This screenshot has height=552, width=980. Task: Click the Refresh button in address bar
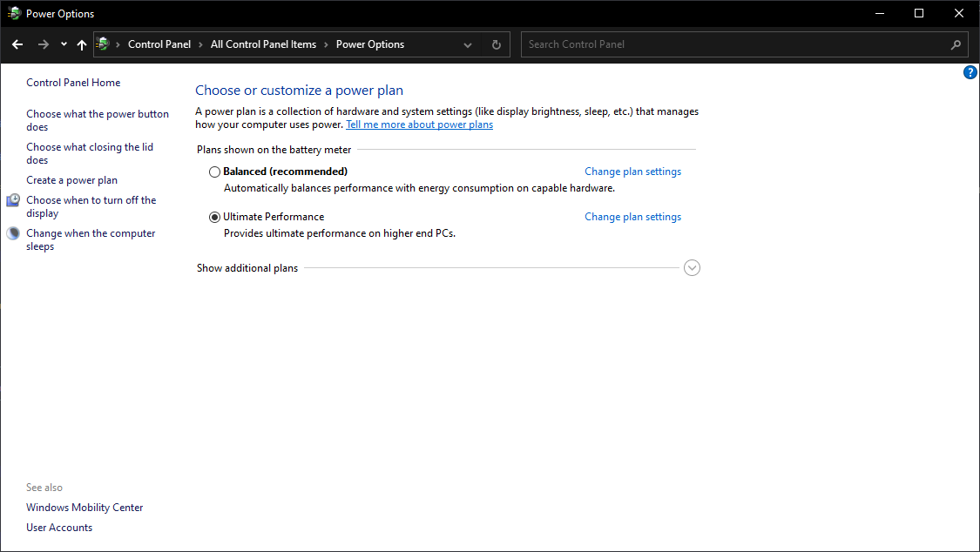coord(497,44)
